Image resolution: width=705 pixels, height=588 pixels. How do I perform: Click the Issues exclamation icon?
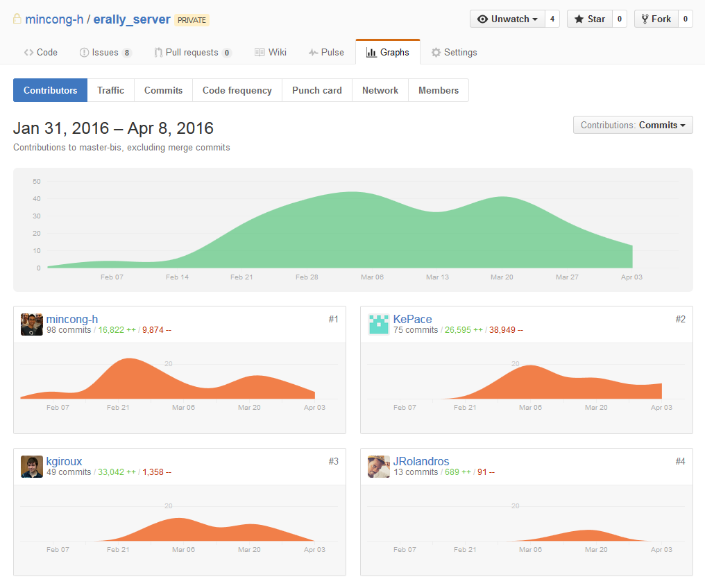[x=84, y=53]
